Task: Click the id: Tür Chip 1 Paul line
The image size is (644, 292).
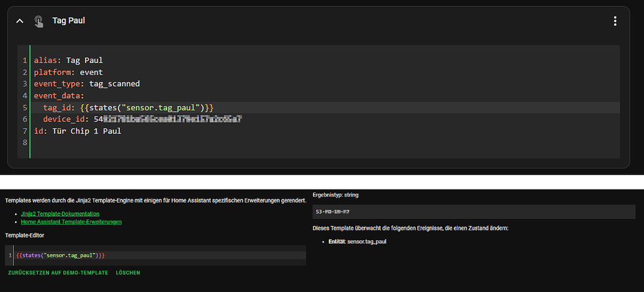Action: coord(77,131)
